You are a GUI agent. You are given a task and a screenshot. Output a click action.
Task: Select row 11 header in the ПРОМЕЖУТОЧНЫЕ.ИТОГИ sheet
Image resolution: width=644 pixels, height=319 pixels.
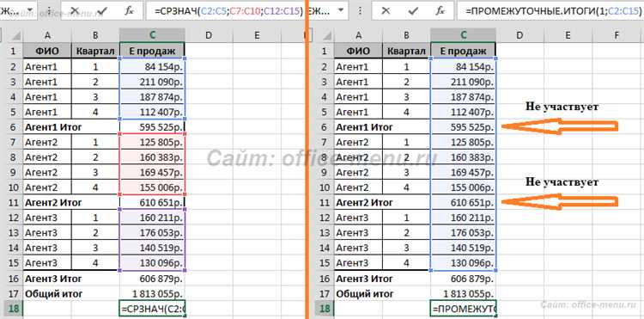[324, 203]
